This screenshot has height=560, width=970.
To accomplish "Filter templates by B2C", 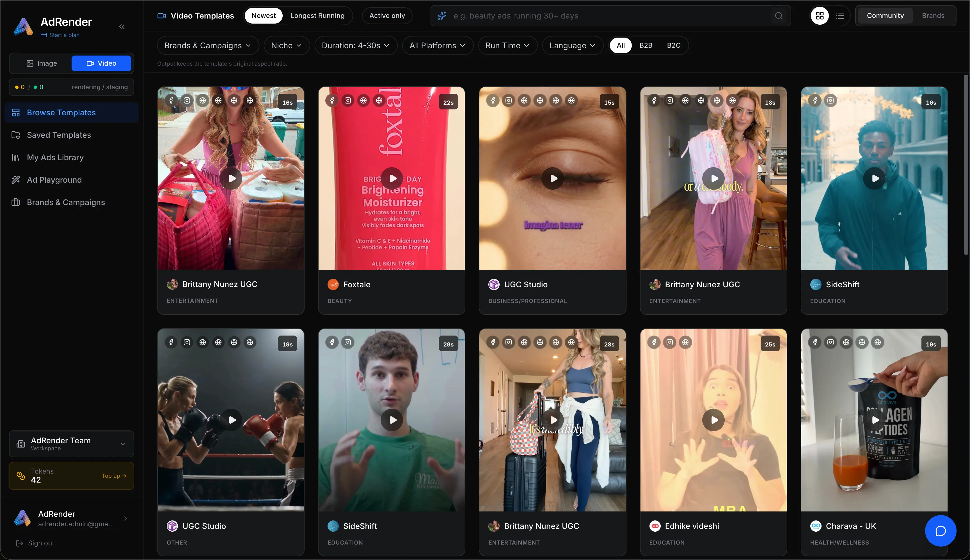I will pyautogui.click(x=674, y=45).
